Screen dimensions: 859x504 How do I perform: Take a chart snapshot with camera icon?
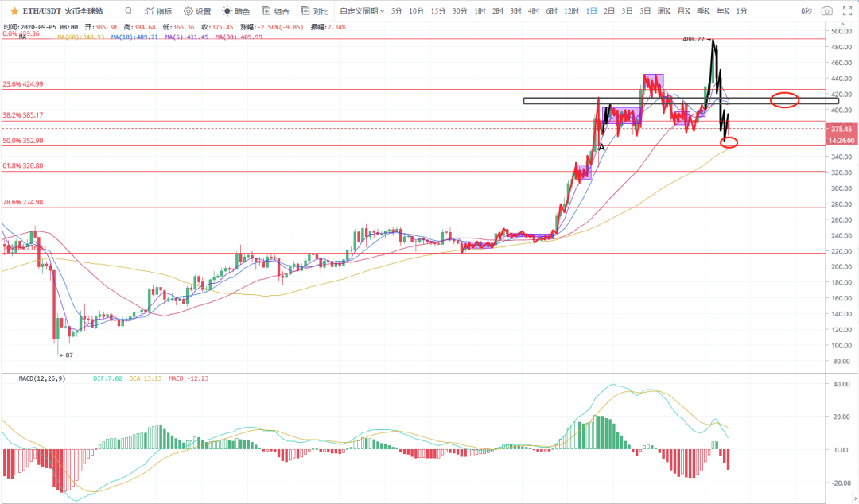[x=827, y=11]
